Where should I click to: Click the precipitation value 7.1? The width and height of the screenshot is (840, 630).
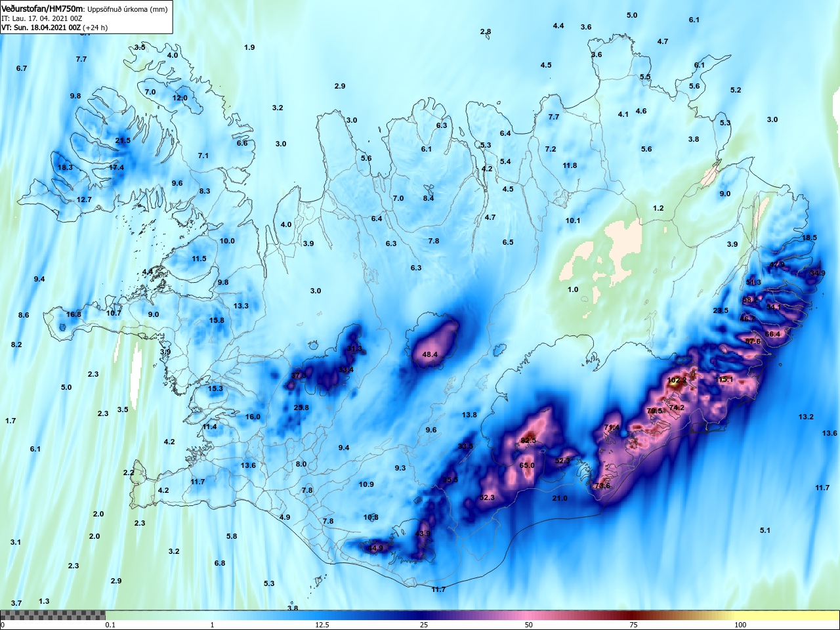(x=203, y=156)
